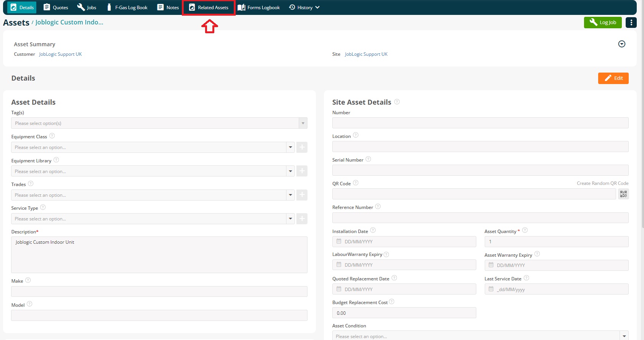Screen dimensions: 644x340
Task: Show help for Equipment Library
Action: [x=56, y=160]
